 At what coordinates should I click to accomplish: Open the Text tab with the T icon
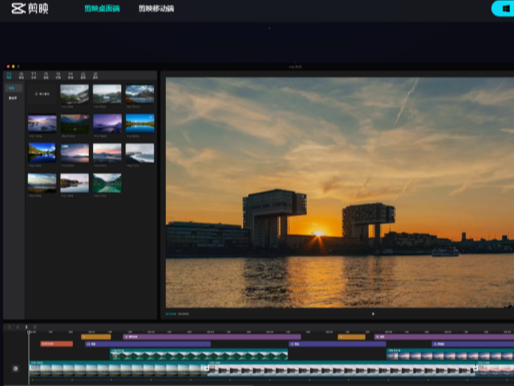(34, 75)
